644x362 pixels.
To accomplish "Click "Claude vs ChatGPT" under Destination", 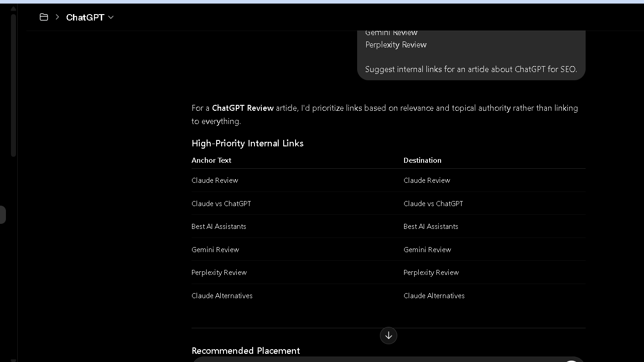I will coord(433,203).
